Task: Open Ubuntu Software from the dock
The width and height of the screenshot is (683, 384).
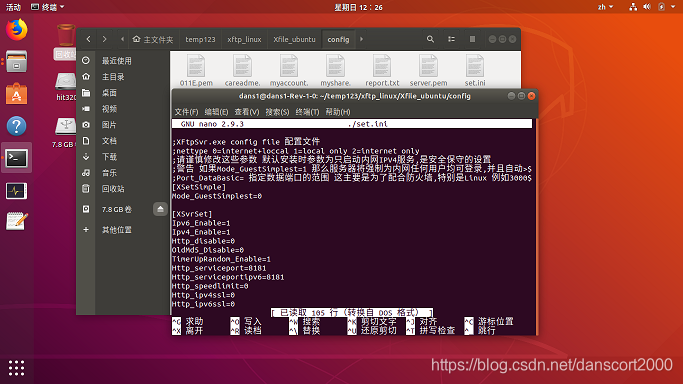Action: point(17,94)
